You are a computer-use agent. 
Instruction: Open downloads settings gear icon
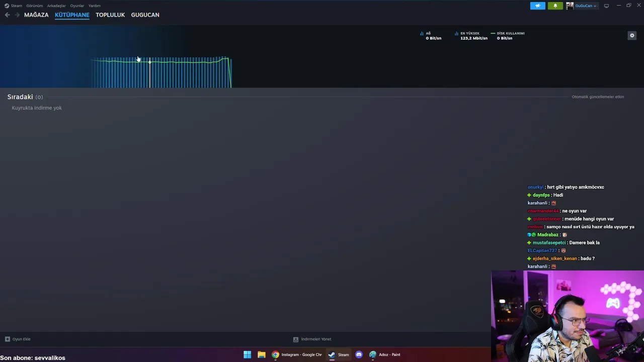click(632, 35)
